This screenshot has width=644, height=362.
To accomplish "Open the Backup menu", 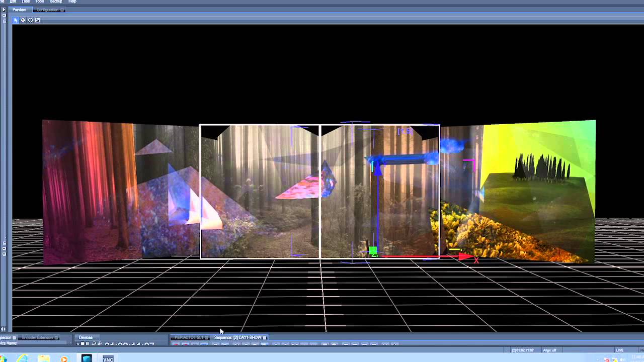I will pyautogui.click(x=56, y=2).
